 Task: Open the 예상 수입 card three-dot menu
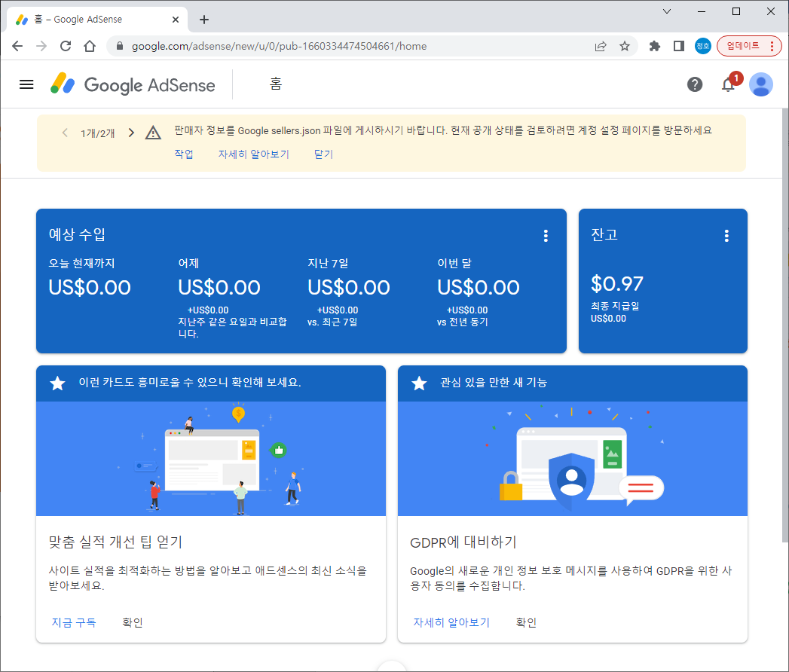546,236
